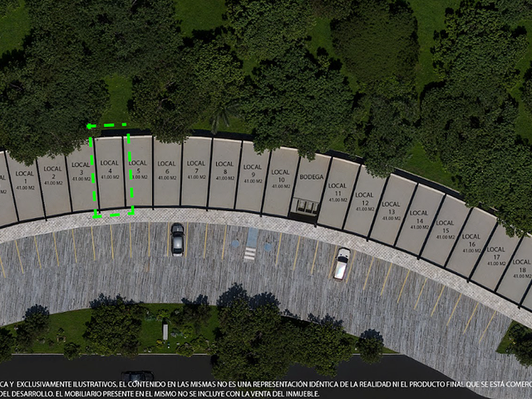Viewport: 532px width, 399px height.
Task: Select the LOCAL 10 unit label
Action: point(281,175)
